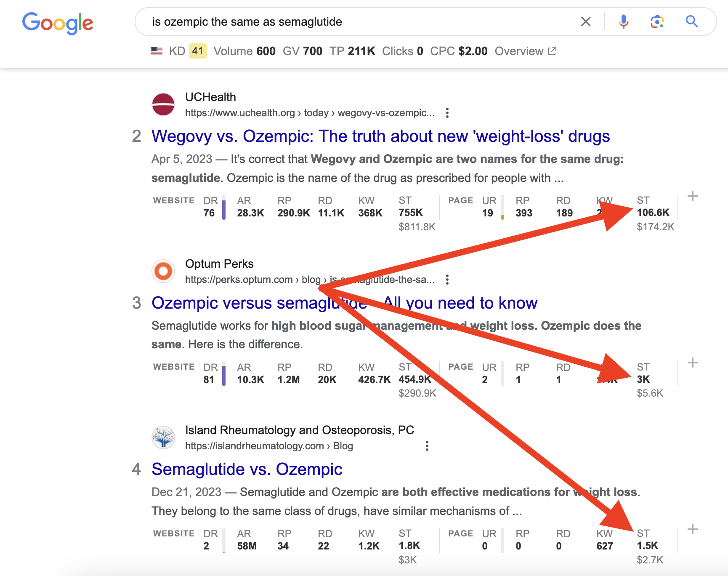Click the TP 211K metric
Viewport: 728px width, 576px height.
[352, 51]
